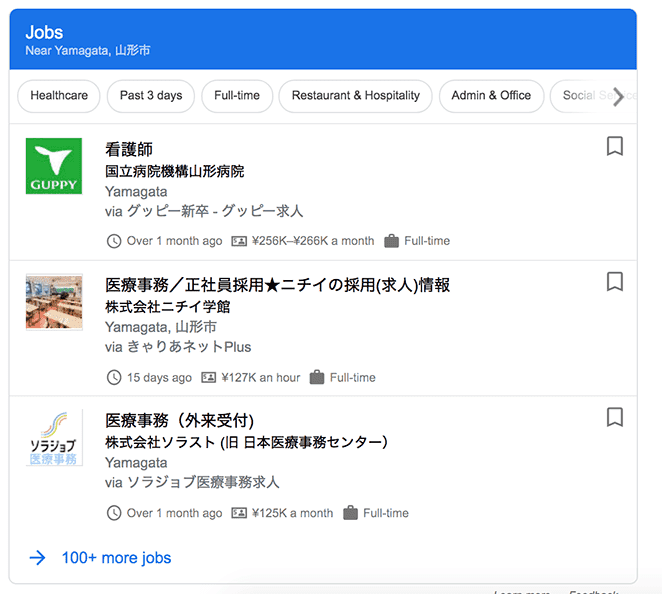Viewport: 662px width, 594px height.
Task: Click the ¥256K–¥266K a month salary
Action: click(313, 241)
